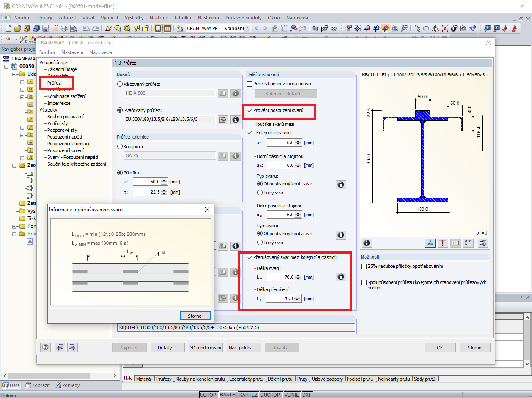Toggle the dimensions display icon under the preview
This screenshot has height=398, width=532.
[x=430, y=243]
